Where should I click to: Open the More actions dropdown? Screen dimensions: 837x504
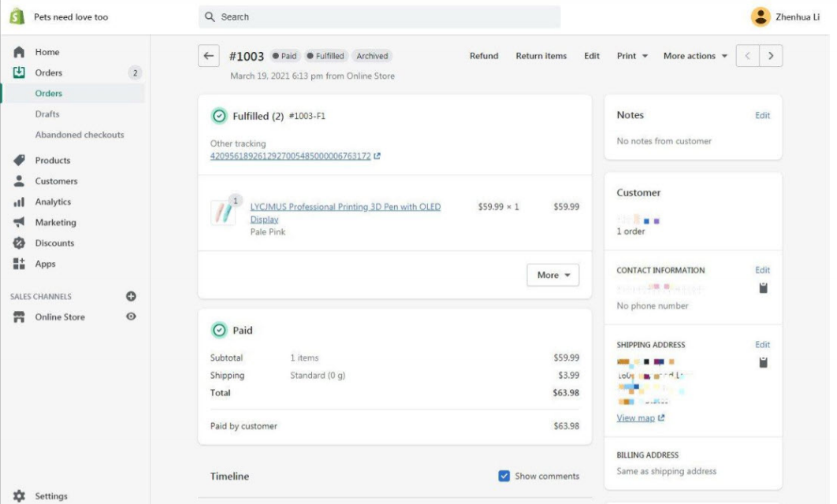click(x=695, y=56)
